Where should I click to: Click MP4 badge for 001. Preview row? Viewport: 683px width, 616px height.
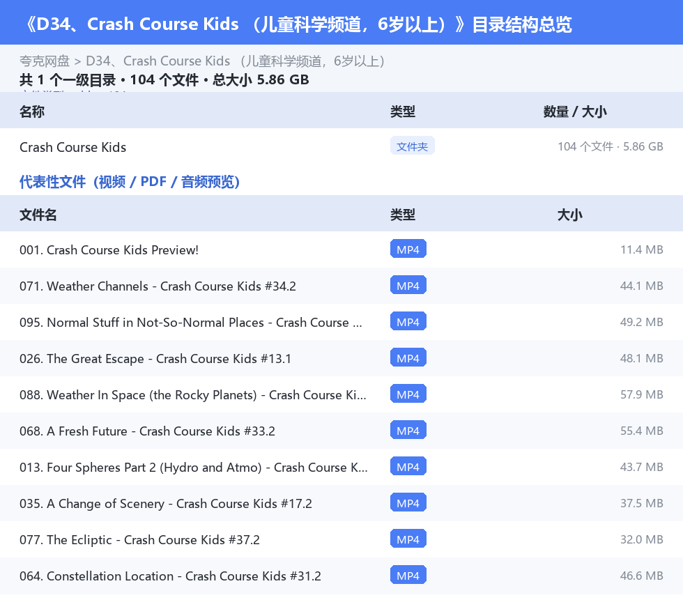pos(408,249)
